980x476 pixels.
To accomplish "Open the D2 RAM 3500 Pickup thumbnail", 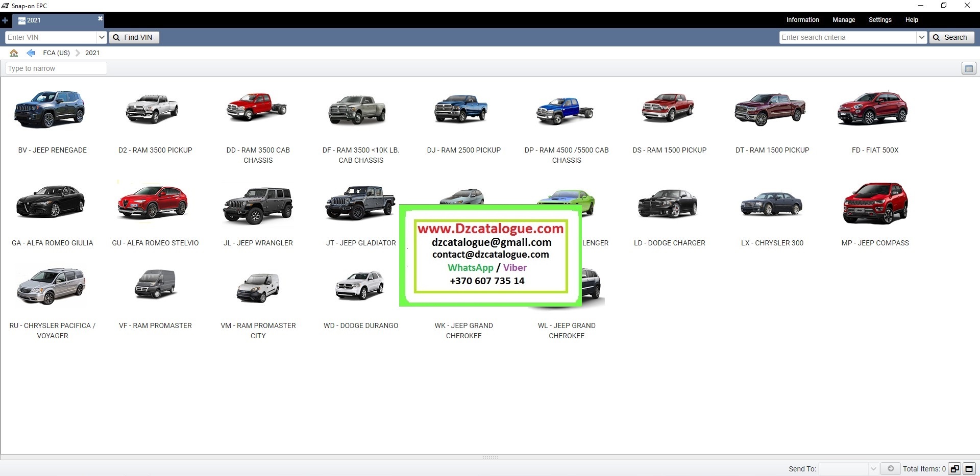I will [x=152, y=109].
